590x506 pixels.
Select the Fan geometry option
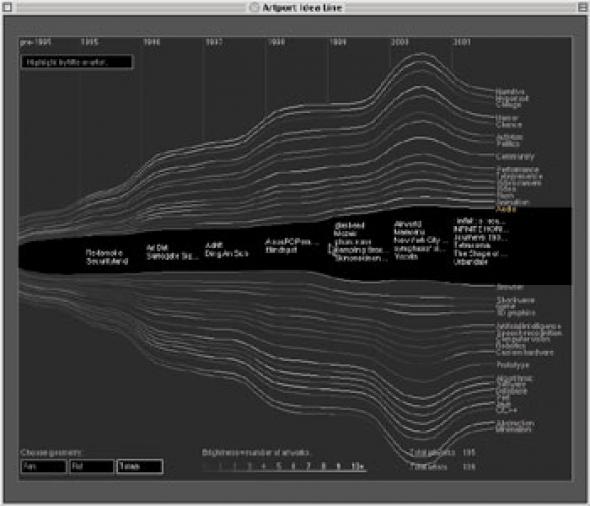(44, 466)
